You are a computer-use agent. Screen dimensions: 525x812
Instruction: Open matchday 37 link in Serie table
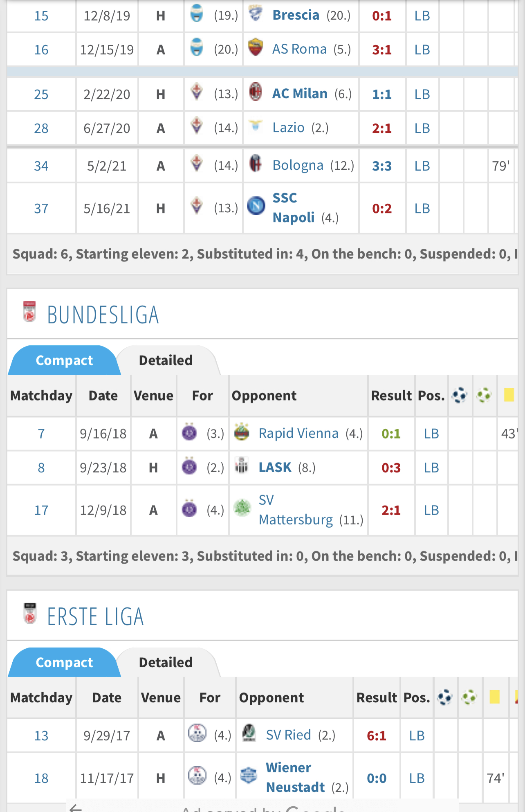(41, 209)
